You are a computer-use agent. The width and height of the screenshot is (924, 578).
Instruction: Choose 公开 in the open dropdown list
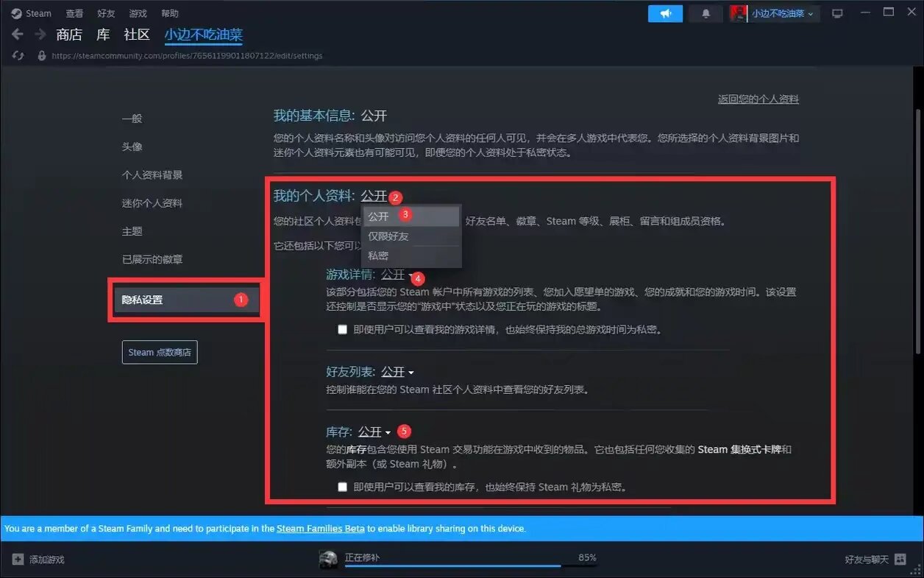click(x=411, y=216)
